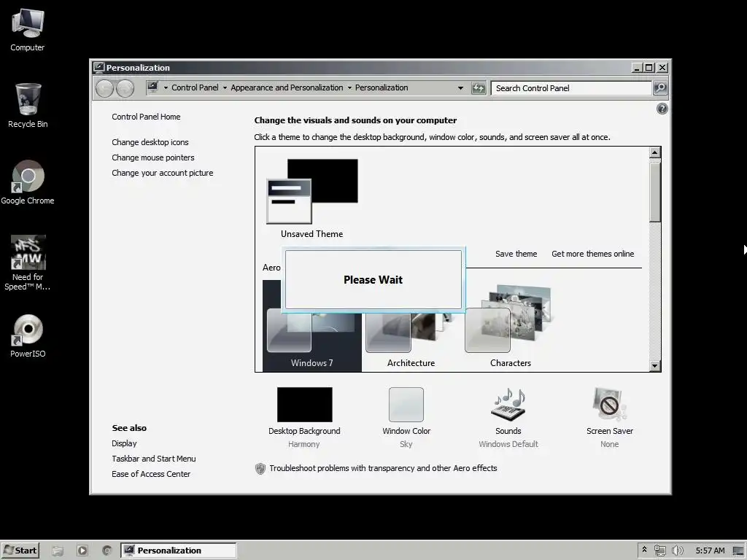Open the Chrome icon pinned to taskbar
The width and height of the screenshot is (747, 560).
107,551
